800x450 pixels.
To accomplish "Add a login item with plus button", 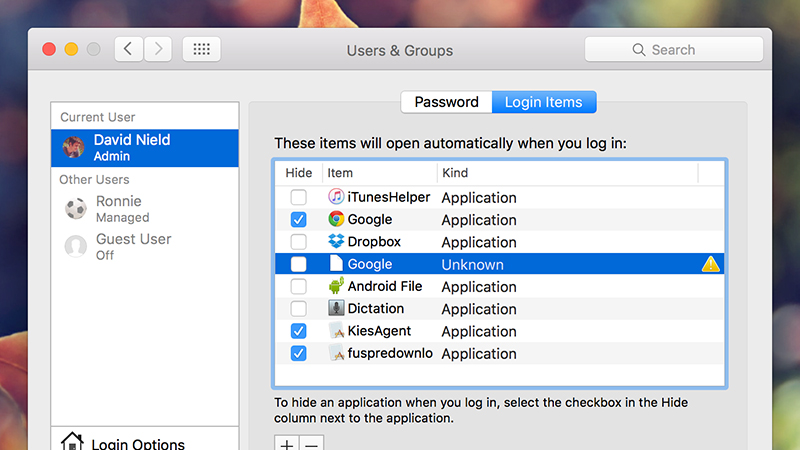I will [287, 443].
